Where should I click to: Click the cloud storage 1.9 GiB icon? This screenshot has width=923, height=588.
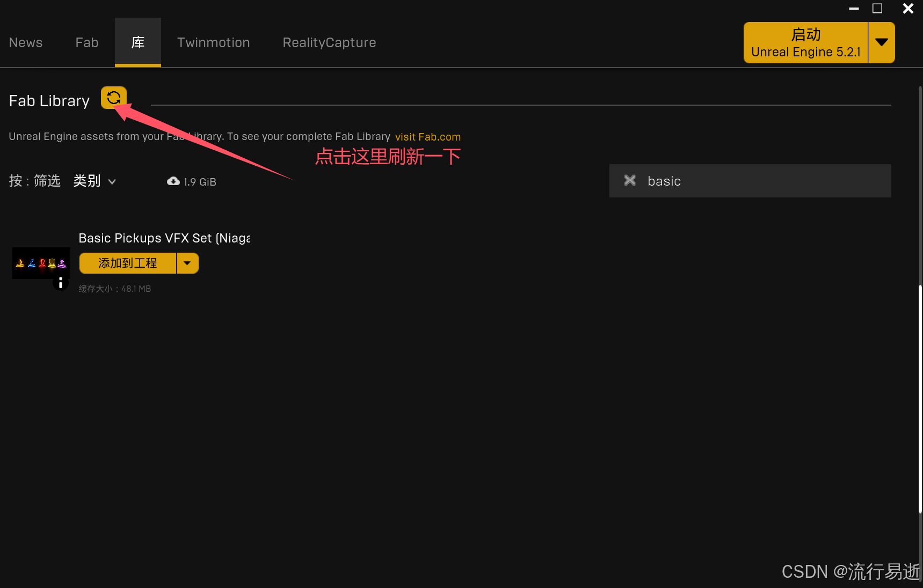[x=173, y=181]
